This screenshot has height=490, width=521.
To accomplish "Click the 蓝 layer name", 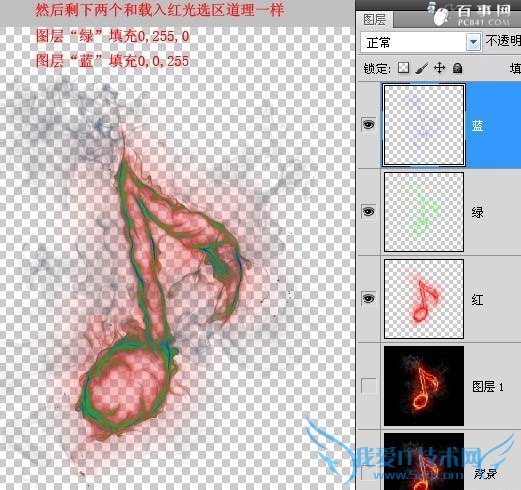I will click(x=477, y=126).
